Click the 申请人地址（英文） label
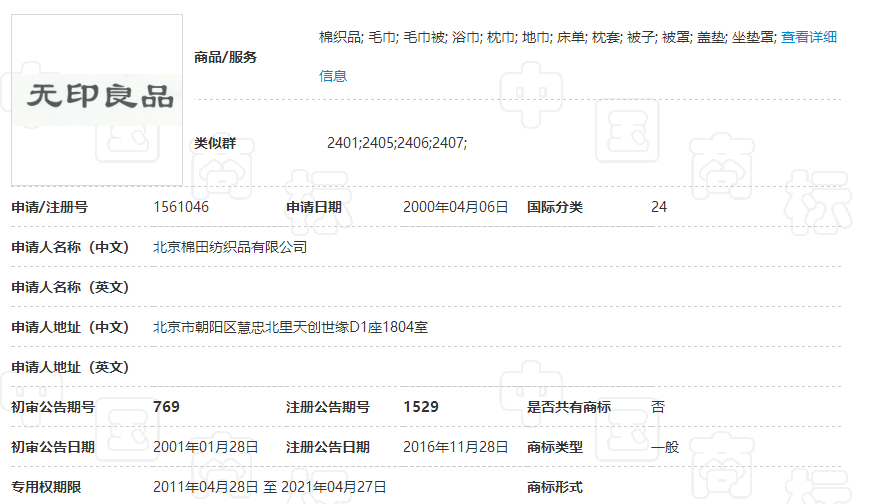This screenshot has width=871, height=504. (x=70, y=367)
